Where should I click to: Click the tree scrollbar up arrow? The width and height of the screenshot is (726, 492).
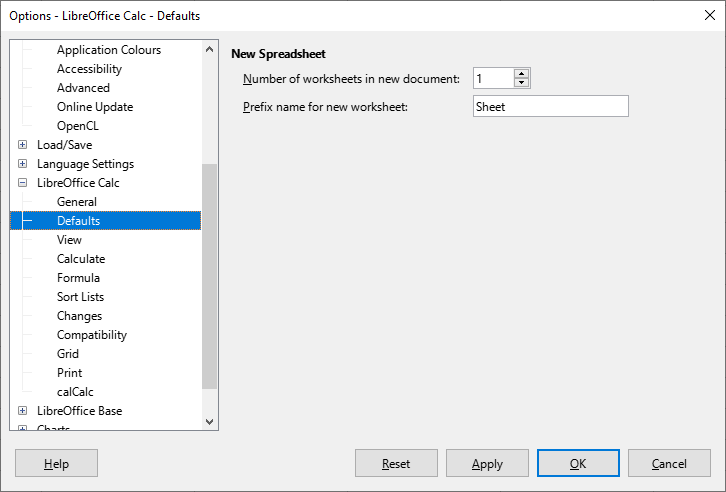click(209, 49)
